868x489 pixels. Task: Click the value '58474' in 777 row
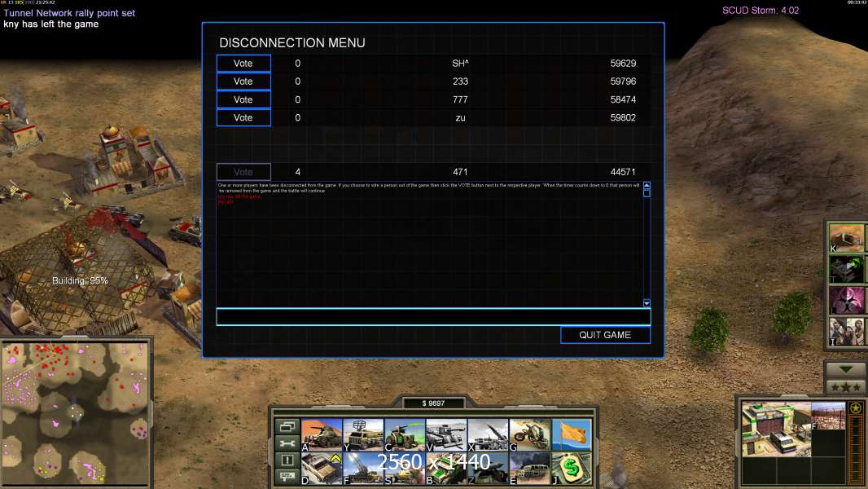(623, 99)
